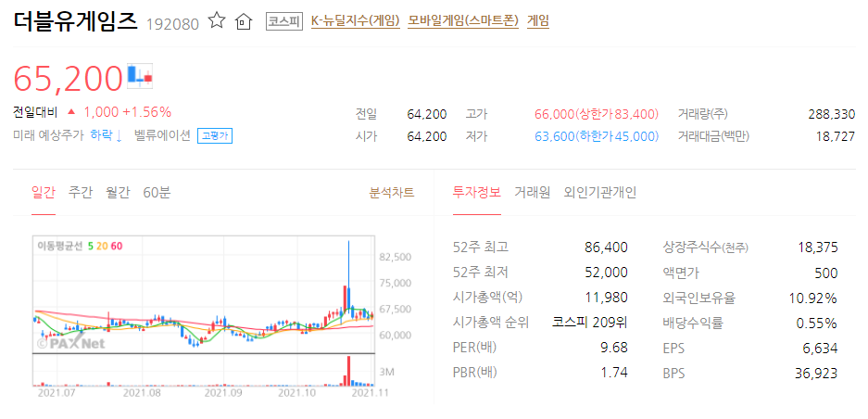868x419 pixels.
Task: Click the 하락 forecast indicator
Action: click(107, 135)
